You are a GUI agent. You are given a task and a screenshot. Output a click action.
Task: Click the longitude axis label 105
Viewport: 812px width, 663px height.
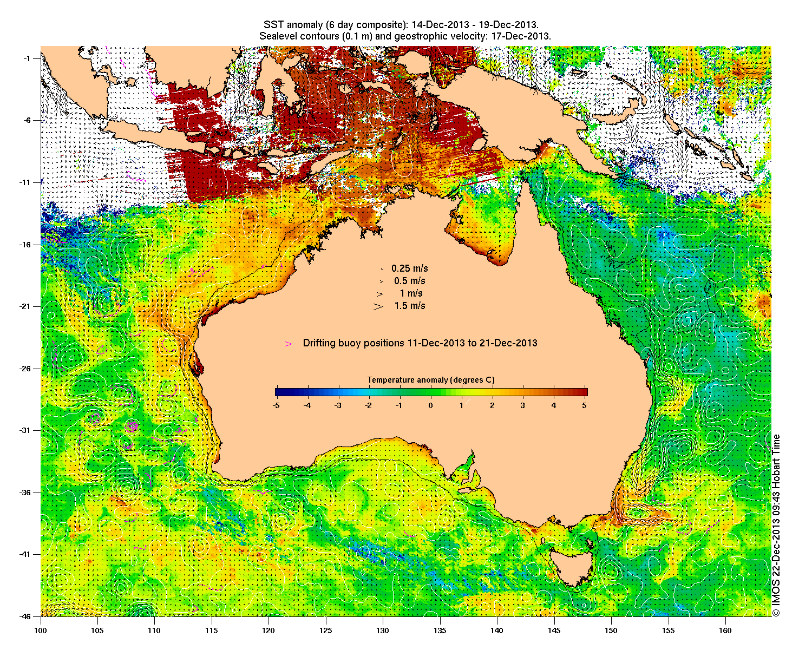(97, 630)
